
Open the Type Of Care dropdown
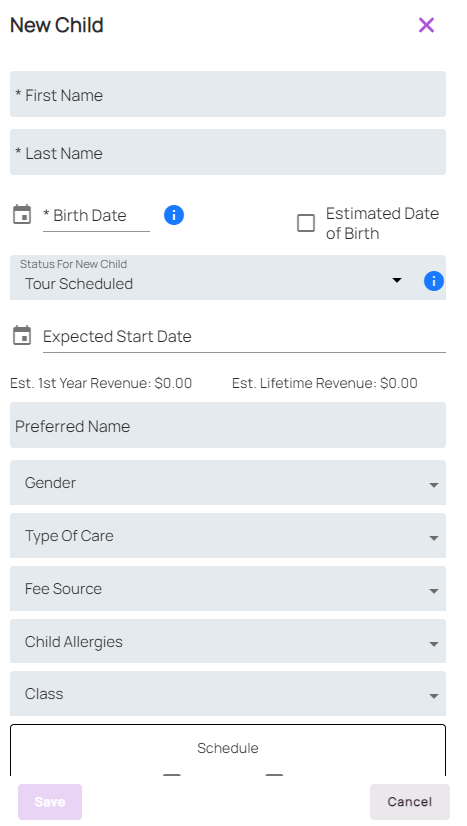(x=228, y=536)
